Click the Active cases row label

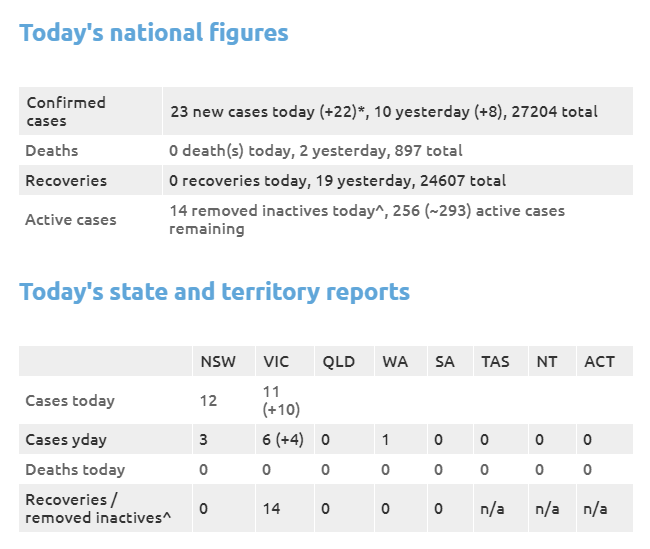tap(71, 219)
